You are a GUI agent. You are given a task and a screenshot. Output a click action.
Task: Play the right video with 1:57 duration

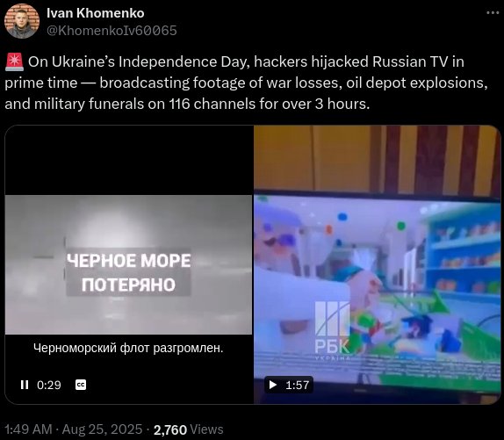pyautogui.click(x=273, y=385)
